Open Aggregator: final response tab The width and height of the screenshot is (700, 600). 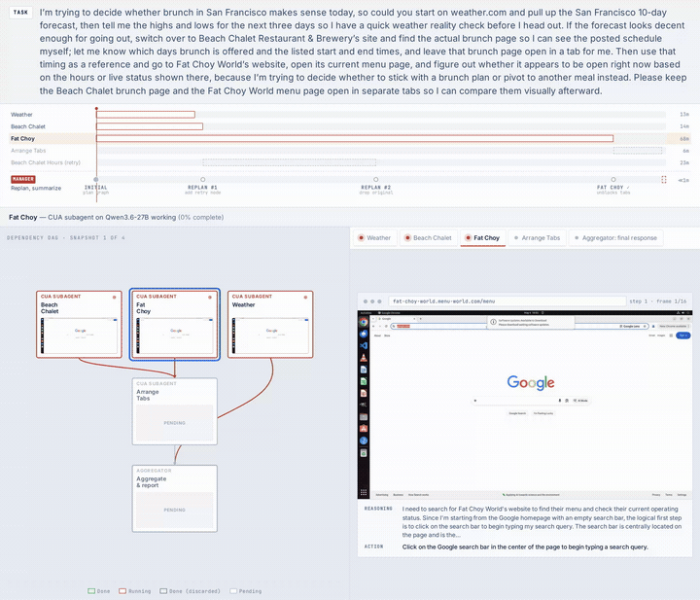616,238
